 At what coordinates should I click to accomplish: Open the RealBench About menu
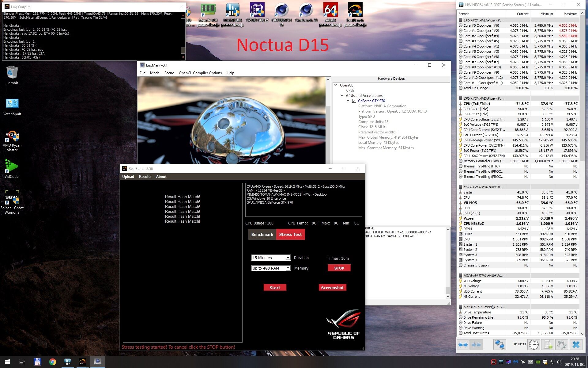click(161, 177)
